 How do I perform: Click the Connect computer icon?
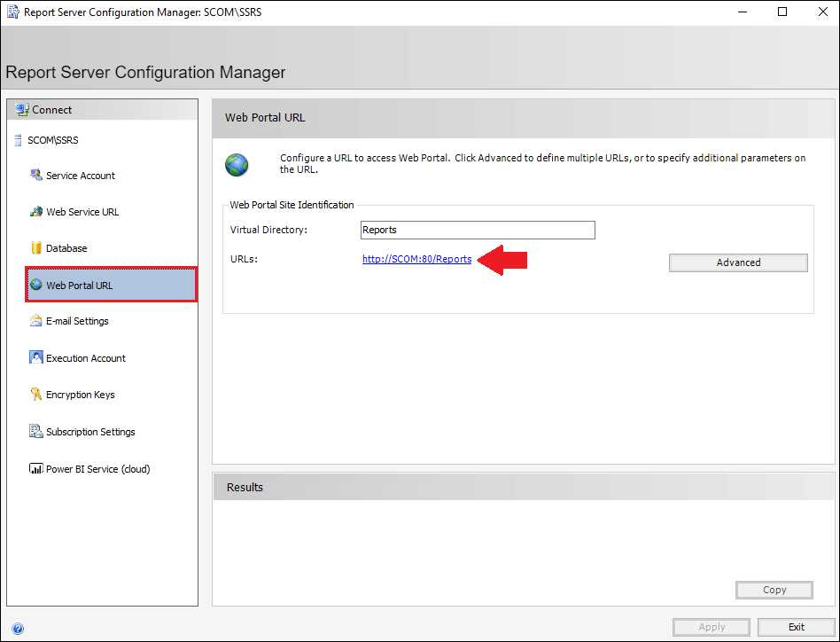coord(22,110)
